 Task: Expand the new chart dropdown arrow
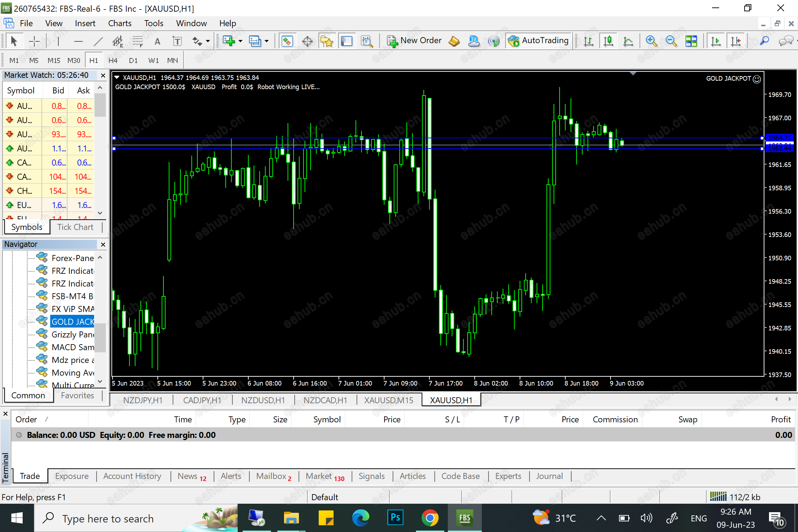click(x=241, y=41)
